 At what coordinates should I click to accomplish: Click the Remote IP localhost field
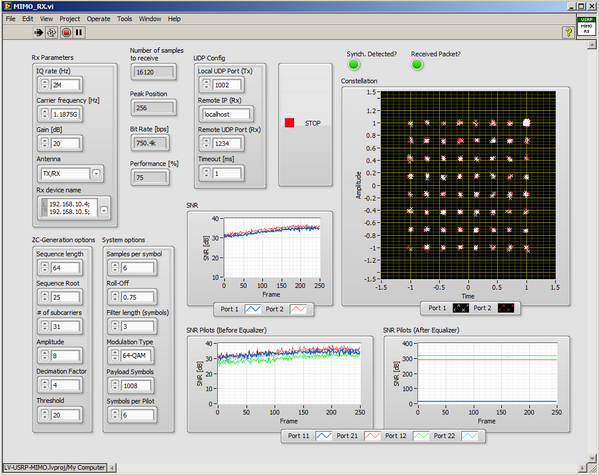[x=226, y=114]
